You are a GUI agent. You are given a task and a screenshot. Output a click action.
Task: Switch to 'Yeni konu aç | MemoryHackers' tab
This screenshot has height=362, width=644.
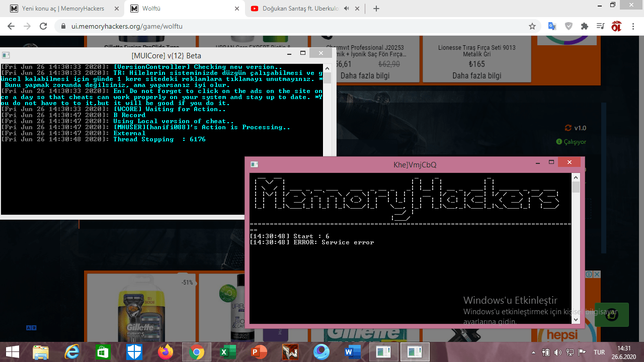coord(63,9)
